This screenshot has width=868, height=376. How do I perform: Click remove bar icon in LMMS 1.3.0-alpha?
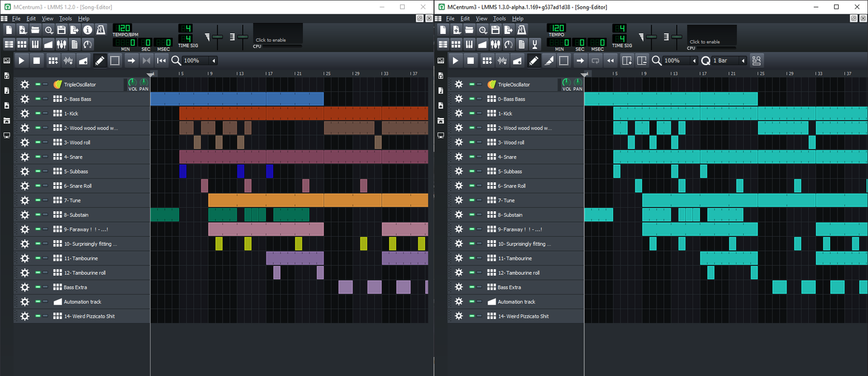point(642,60)
